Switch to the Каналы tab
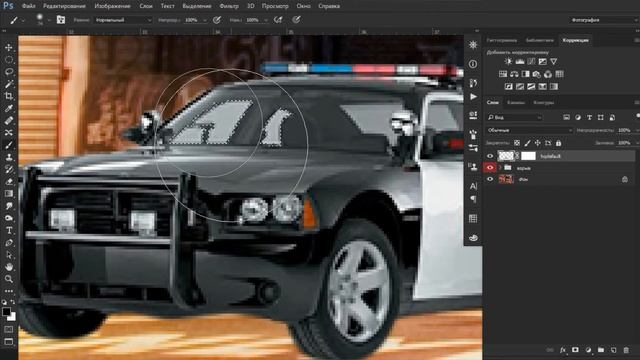This screenshot has height=360, width=640. pyautogui.click(x=516, y=102)
